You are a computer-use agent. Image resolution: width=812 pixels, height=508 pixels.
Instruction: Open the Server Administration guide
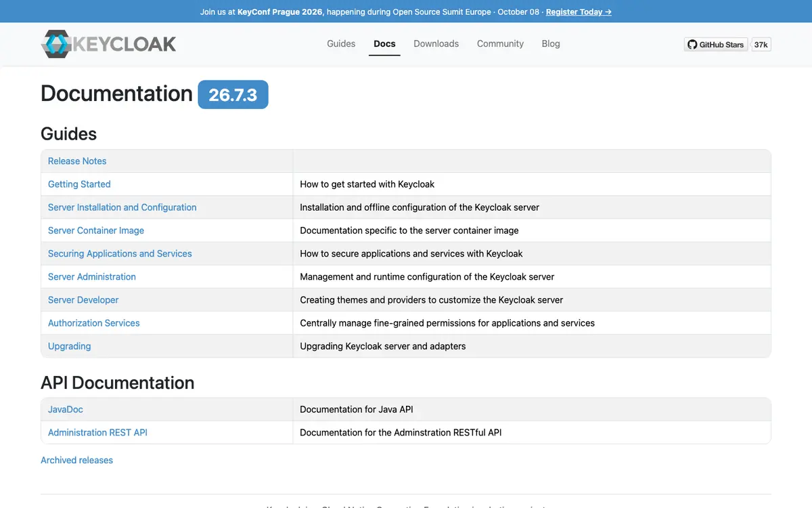(92, 276)
